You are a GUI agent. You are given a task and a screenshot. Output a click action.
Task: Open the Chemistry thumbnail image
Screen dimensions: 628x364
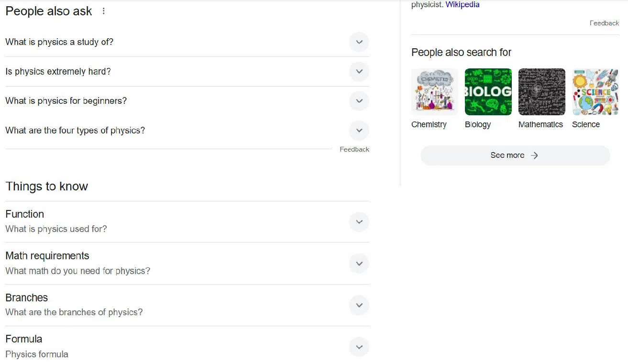(435, 92)
